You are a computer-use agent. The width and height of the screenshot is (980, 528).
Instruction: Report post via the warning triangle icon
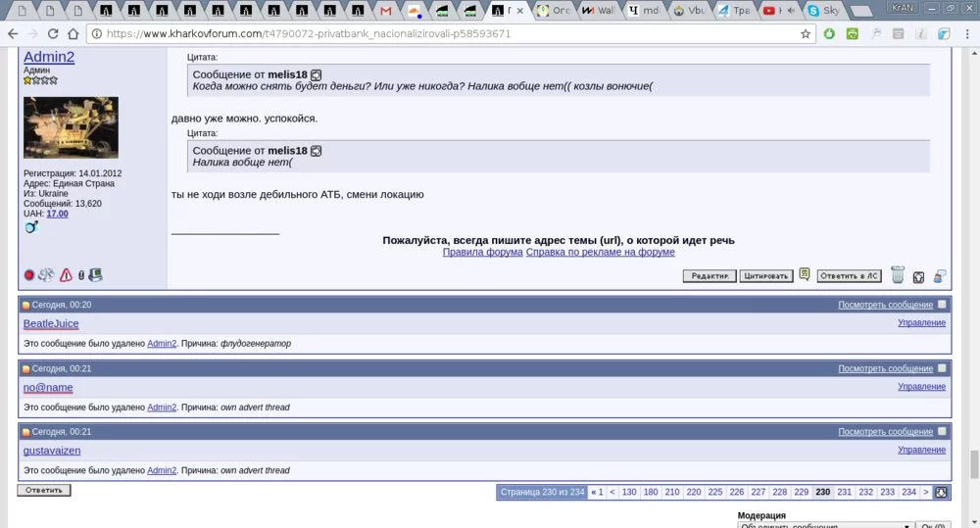66,275
